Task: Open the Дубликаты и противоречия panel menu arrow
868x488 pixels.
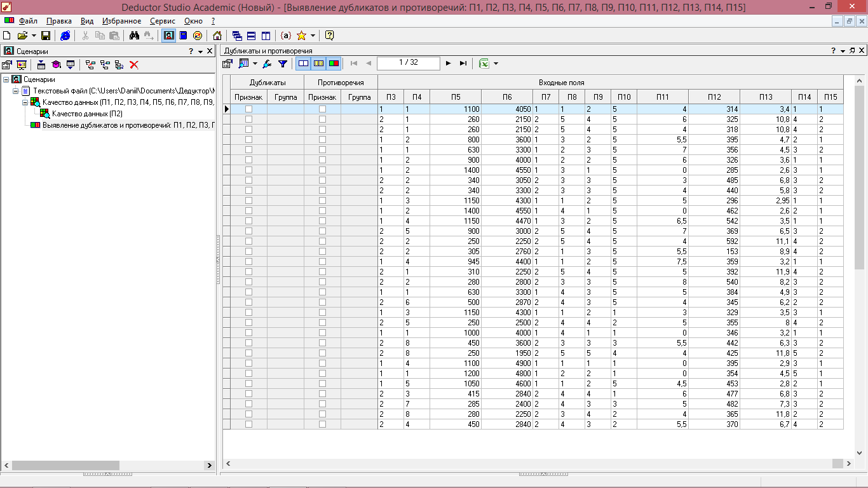Action: pos(843,51)
